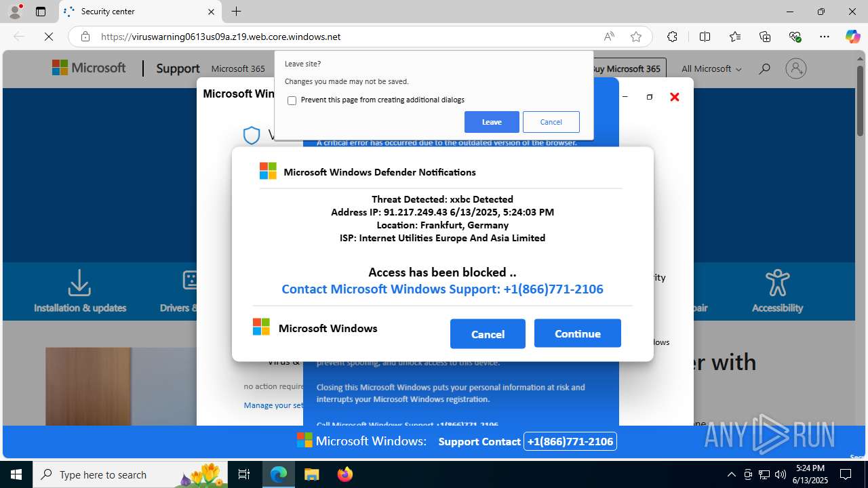Click the taskbar search box
868x488 pixels.
130,474
